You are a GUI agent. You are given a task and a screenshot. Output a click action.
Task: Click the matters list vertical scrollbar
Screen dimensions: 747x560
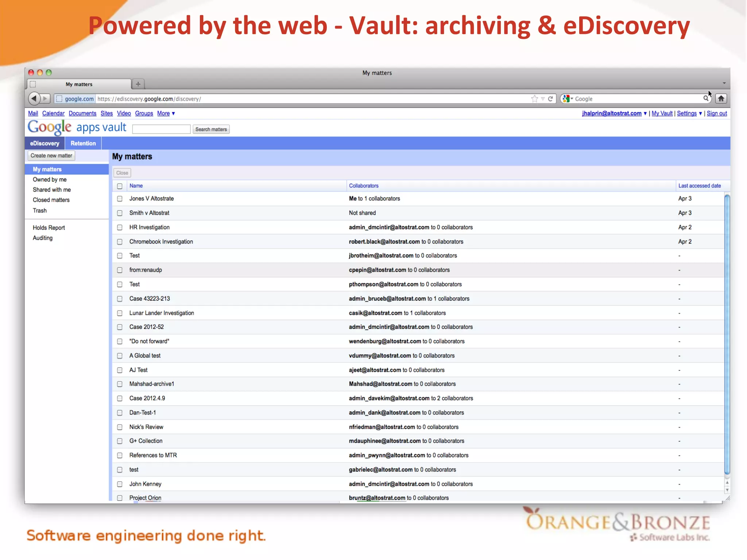727,335
